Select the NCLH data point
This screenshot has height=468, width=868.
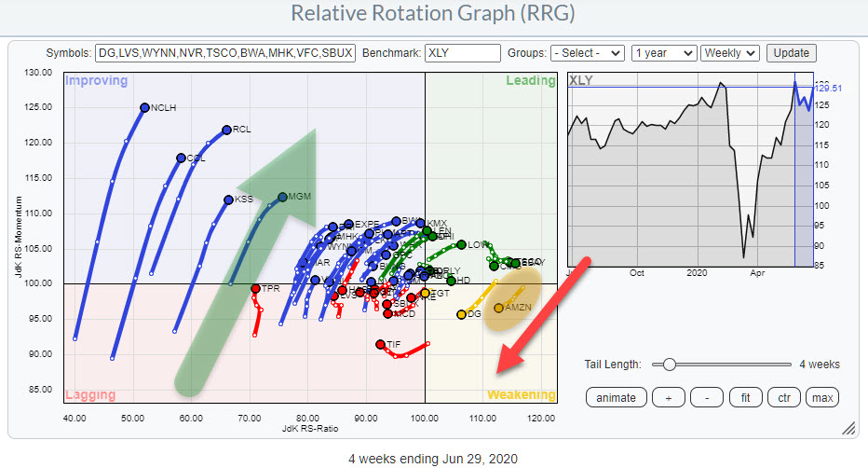click(144, 108)
